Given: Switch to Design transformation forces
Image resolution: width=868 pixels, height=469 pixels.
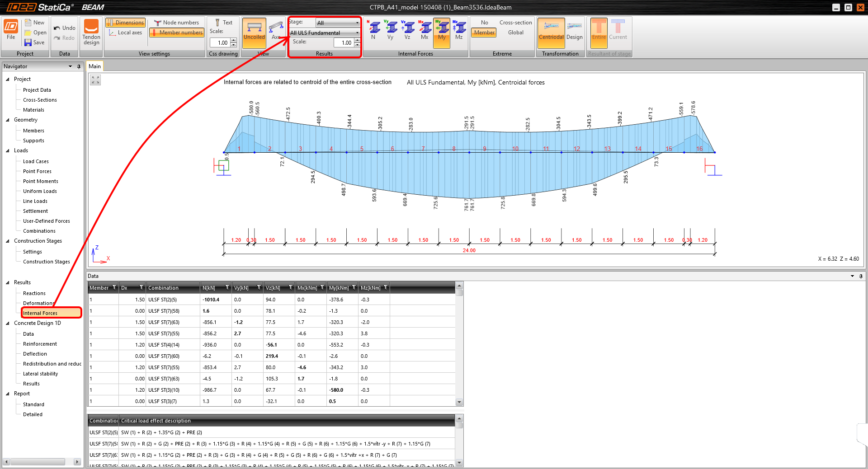Looking at the screenshot, I should coord(574,31).
